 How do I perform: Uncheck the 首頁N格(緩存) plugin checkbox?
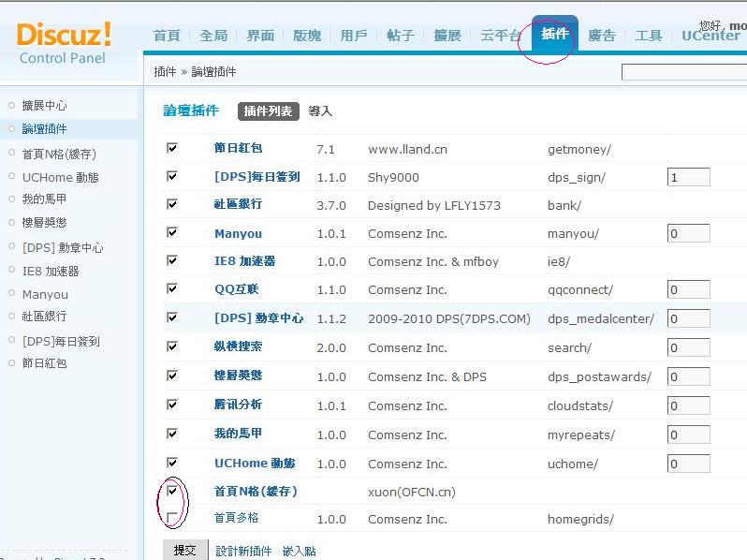pyautogui.click(x=172, y=491)
